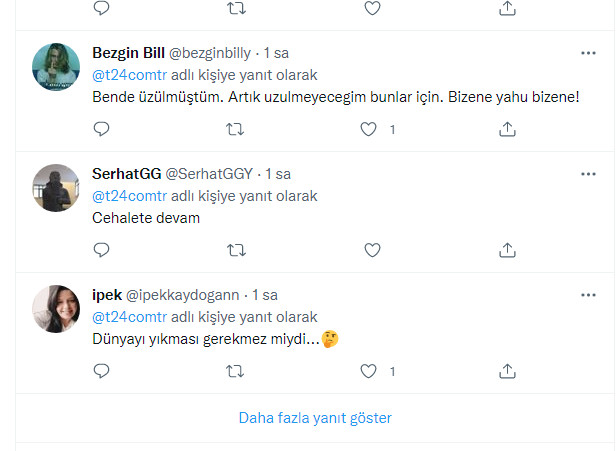Share SerhatGG's tweet
Image resolution: width=616 pixels, height=451 pixels.
click(507, 249)
